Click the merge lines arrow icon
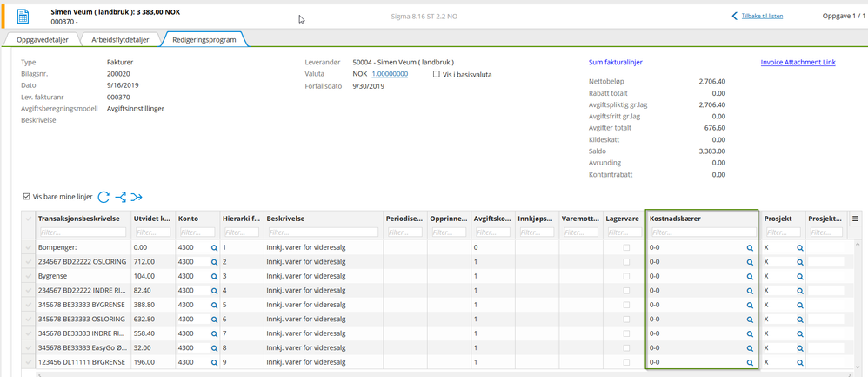 tap(137, 196)
